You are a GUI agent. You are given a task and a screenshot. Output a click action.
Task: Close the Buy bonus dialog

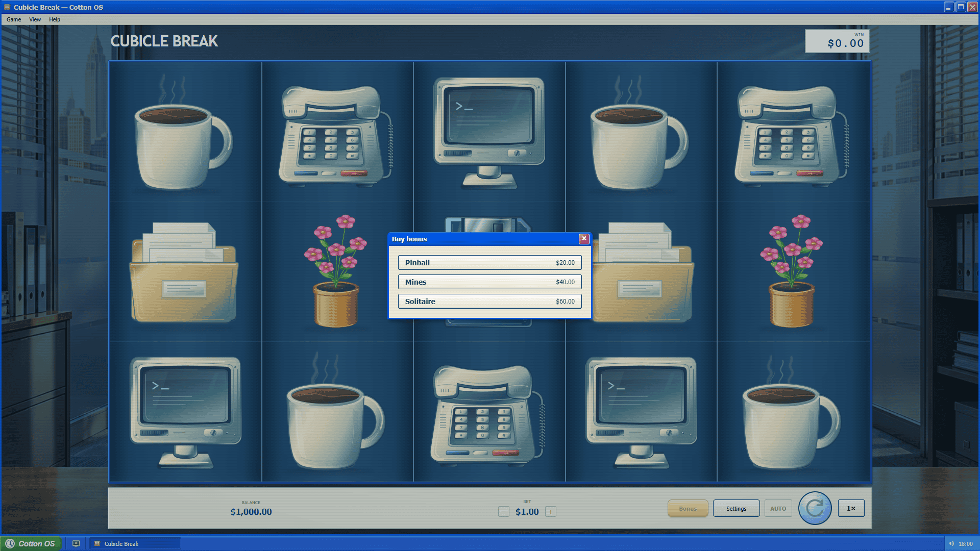point(584,239)
